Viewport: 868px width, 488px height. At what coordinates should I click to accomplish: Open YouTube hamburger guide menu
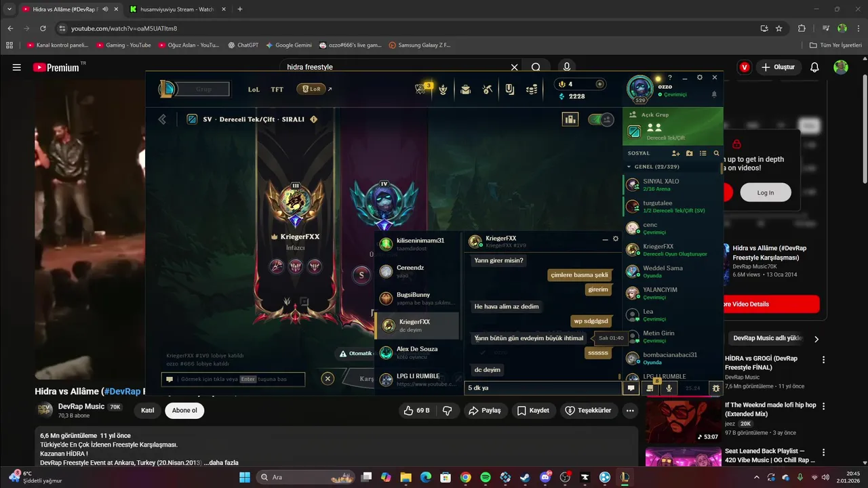pyautogui.click(x=17, y=67)
